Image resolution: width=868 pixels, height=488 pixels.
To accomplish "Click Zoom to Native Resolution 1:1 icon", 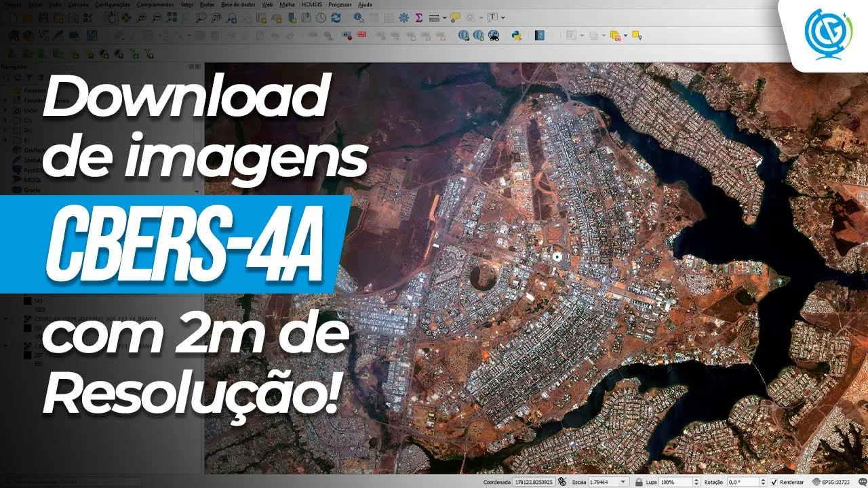I will (216, 18).
